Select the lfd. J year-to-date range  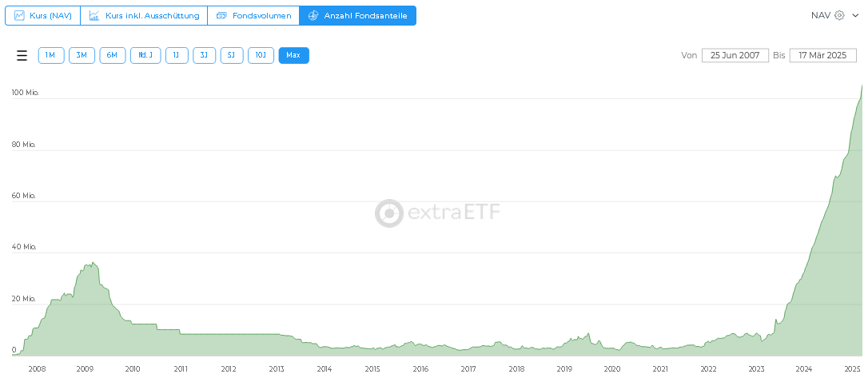point(145,55)
